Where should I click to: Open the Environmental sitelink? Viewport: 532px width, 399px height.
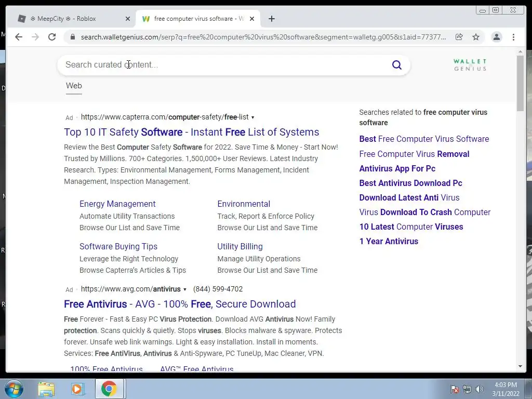point(244,204)
